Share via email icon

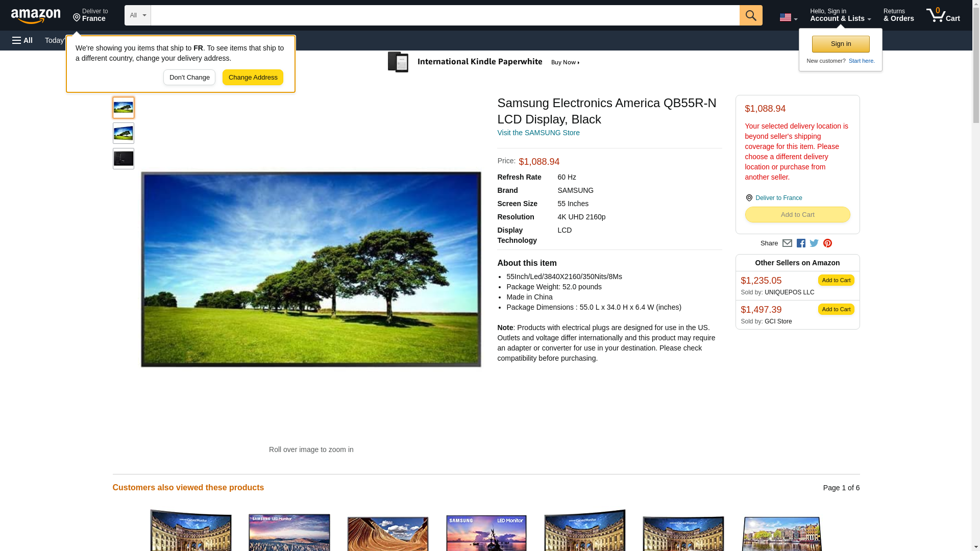[787, 243]
